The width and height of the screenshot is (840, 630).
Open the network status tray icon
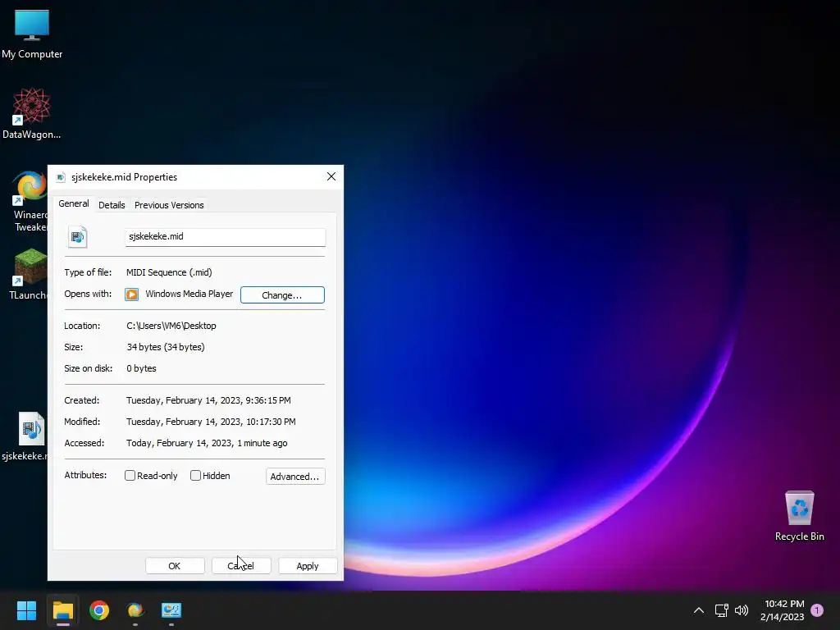point(721,610)
